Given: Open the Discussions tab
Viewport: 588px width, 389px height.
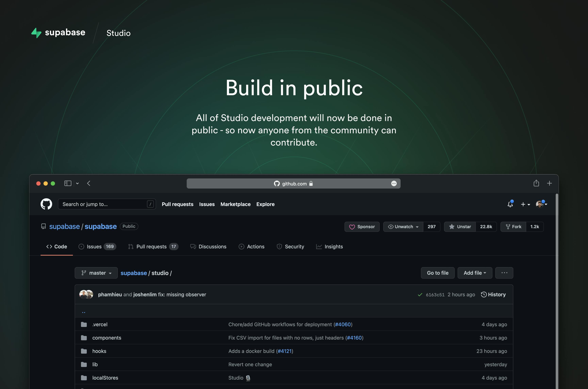Looking at the screenshot, I should 208,247.
